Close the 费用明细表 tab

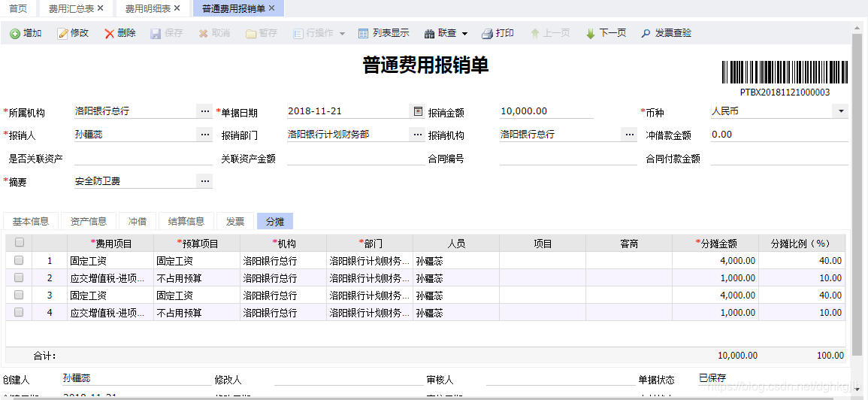(x=177, y=8)
